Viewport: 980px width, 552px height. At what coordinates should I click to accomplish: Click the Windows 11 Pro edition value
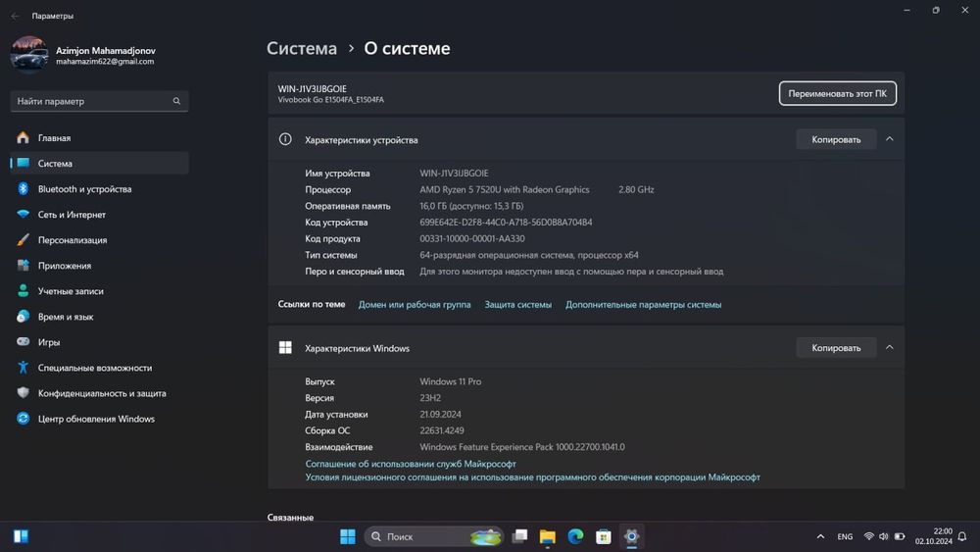pos(450,381)
